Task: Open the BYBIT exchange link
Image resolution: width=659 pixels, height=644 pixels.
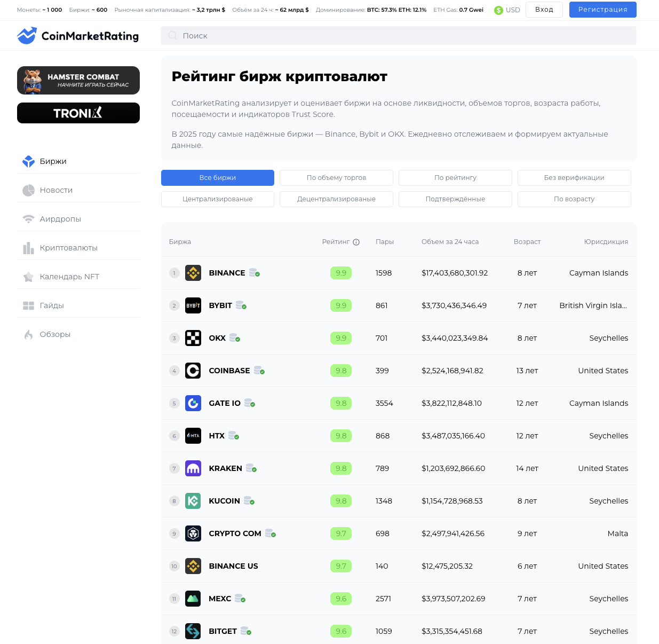Action: coord(220,305)
